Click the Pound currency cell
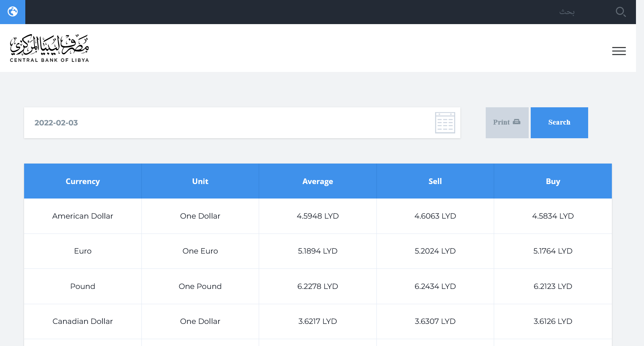The width and height of the screenshot is (644, 346). 83,287
